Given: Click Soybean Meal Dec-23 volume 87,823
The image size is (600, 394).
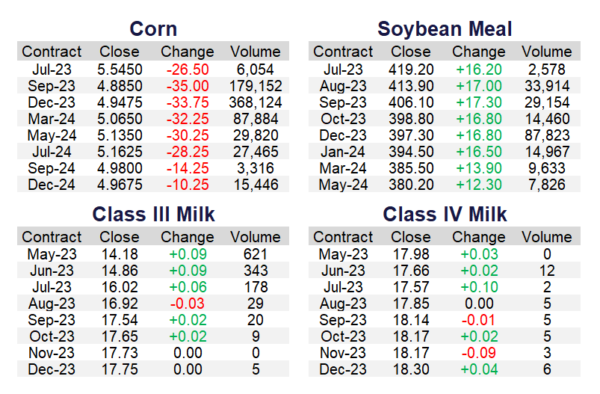Looking at the screenshot, I should click(x=547, y=135).
